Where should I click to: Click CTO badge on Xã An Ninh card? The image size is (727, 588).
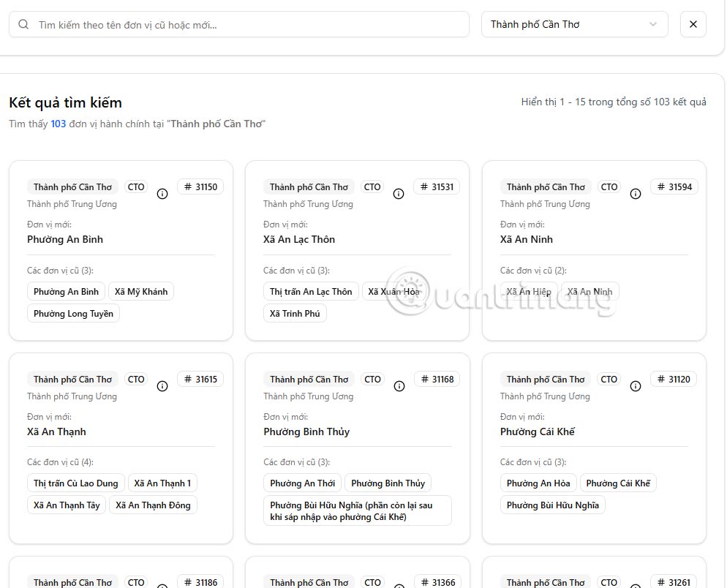609,186
